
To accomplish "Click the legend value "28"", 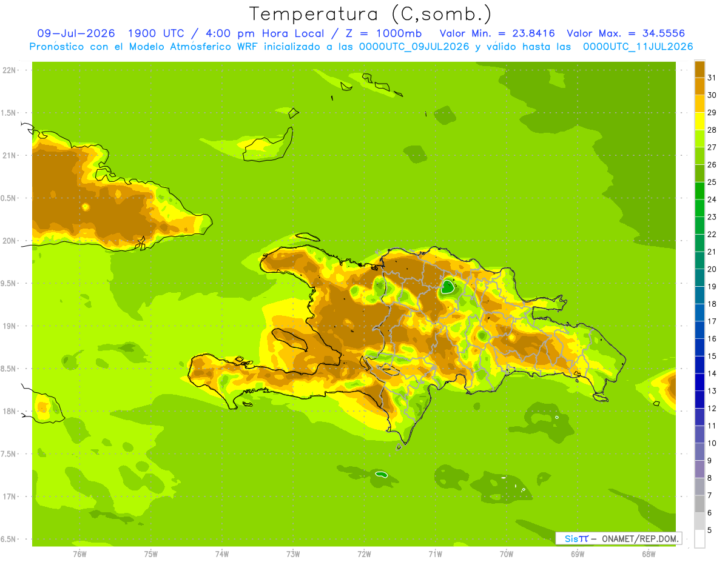I will click(712, 129).
